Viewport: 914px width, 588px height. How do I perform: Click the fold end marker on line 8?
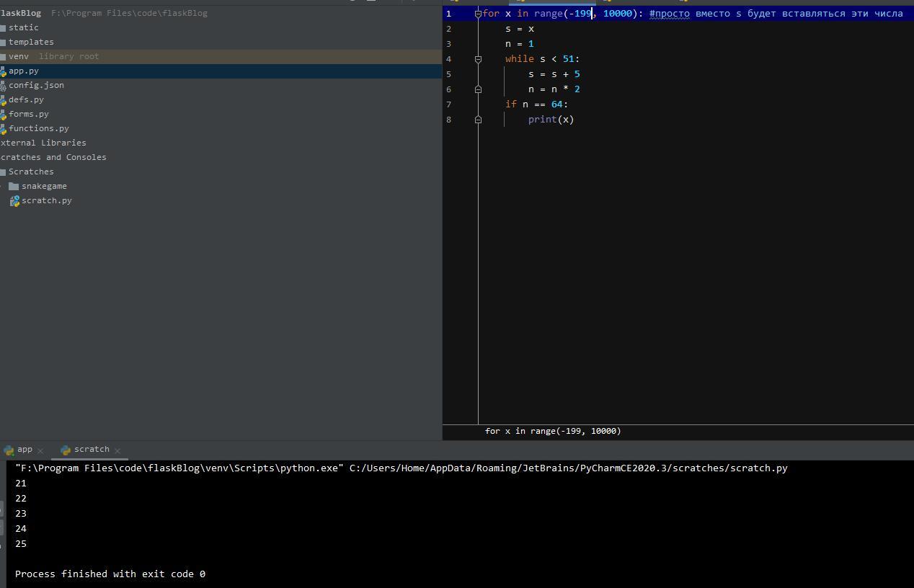[x=478, y=120]
